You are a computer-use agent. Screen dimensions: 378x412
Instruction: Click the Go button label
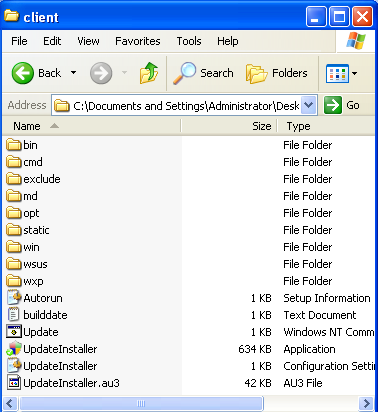coord(353,105)
